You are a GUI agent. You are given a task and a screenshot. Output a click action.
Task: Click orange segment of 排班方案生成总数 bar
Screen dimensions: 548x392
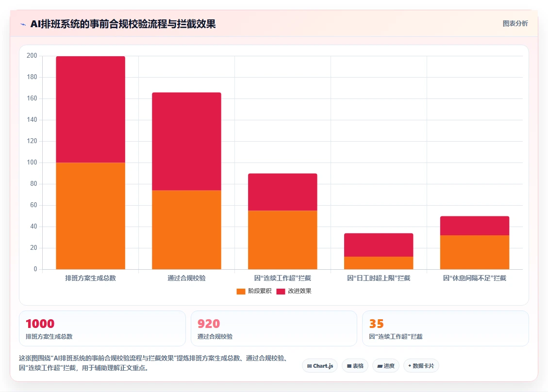(90, 216)
